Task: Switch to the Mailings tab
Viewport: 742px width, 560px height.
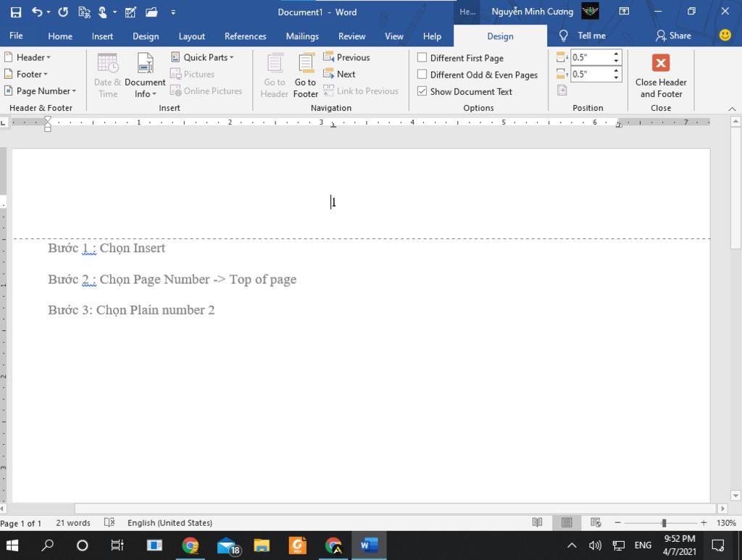Action: click(x=302, y=36)
